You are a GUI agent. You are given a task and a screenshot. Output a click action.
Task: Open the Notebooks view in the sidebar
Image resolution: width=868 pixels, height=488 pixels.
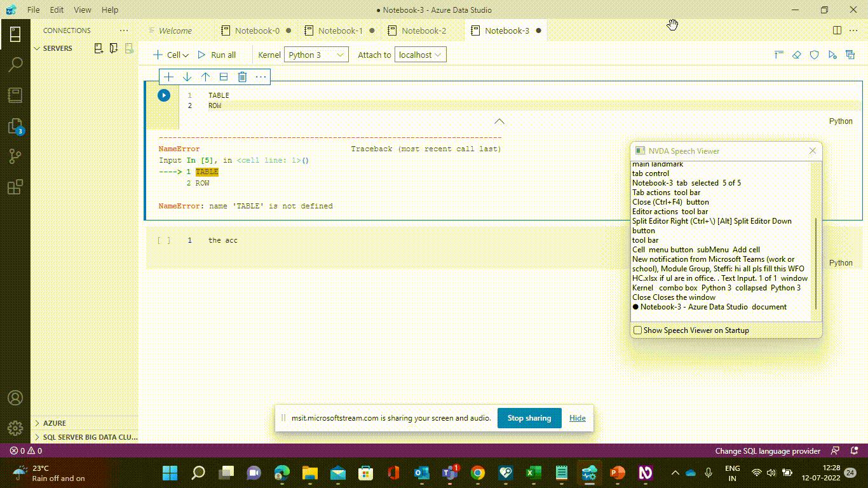[15, 95]
